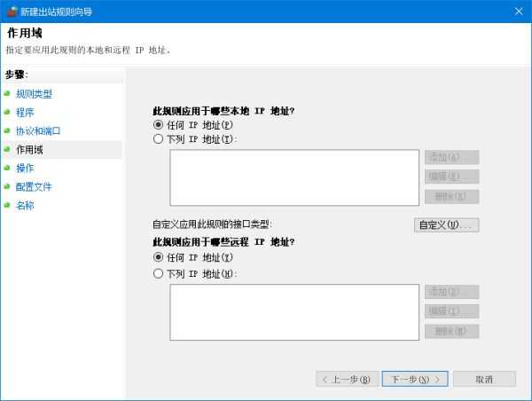532x401 pixels.
Task: Click the green bullet beside 配置文件
Action: click(x=7, y=186)
